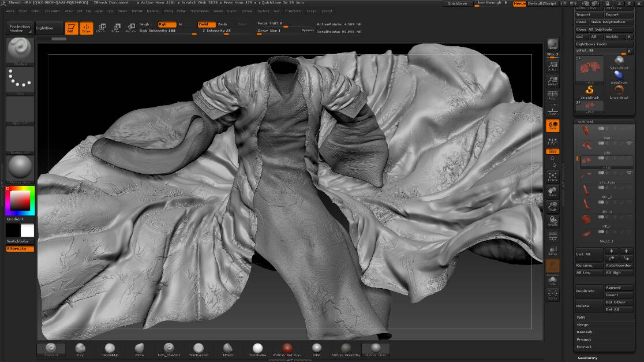This screenshot has width=644, height=362.
Task: Select the Rotate icon in top shelf
Action: [131, 28]
